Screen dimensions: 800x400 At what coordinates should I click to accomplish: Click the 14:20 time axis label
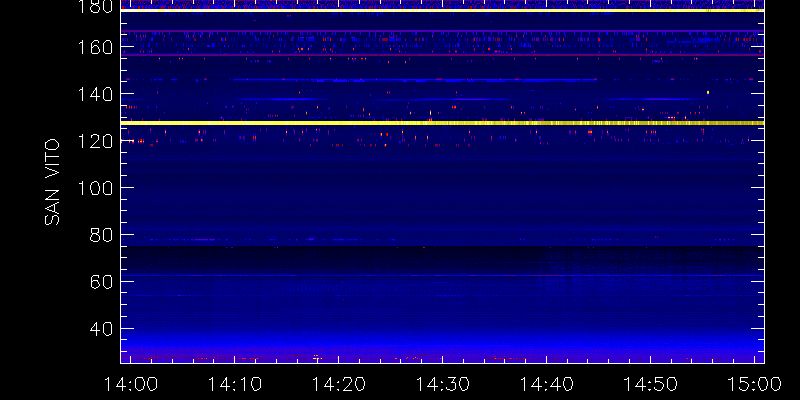[338, 384]
